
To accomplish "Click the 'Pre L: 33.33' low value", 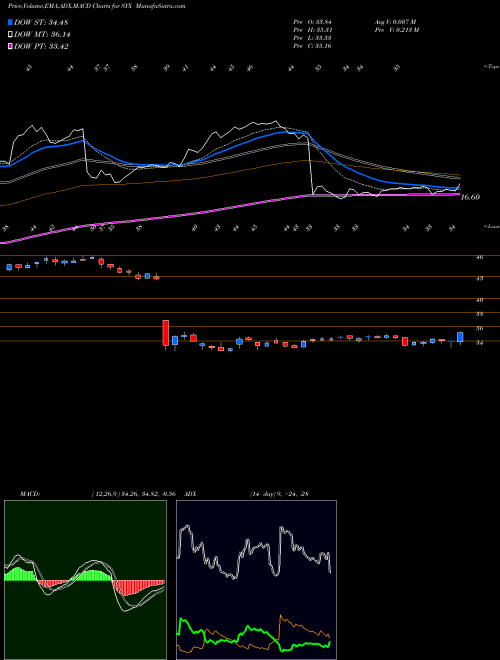I will (x=313, y=38).
